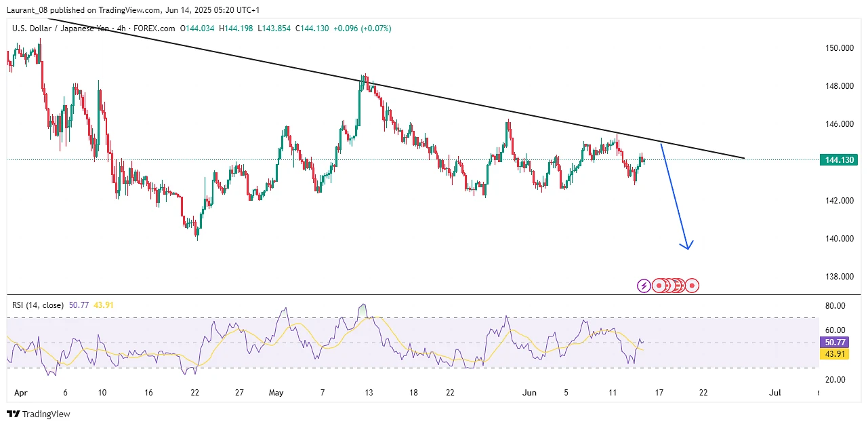Click the leftmost red Japan event marker
868x426 pixels.
658,286
